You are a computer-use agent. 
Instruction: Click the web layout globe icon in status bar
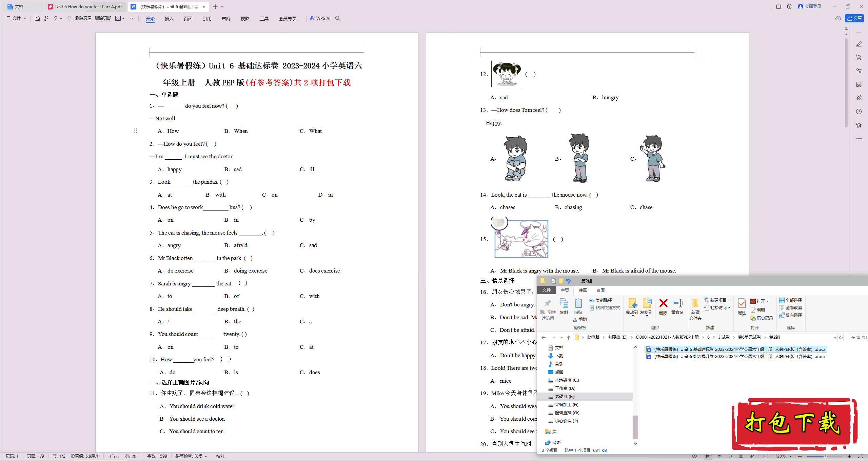[741, 456]
